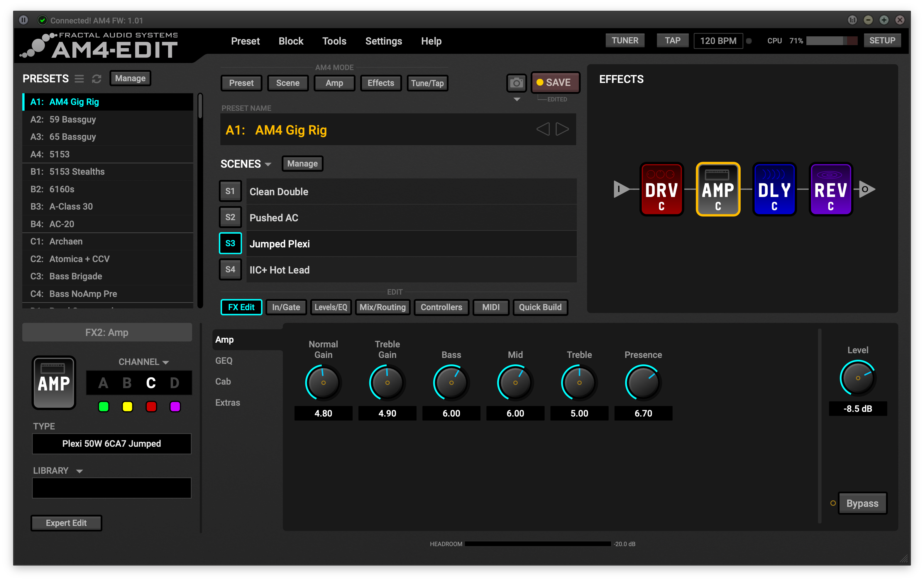Open the presets list menu icon

79,79
